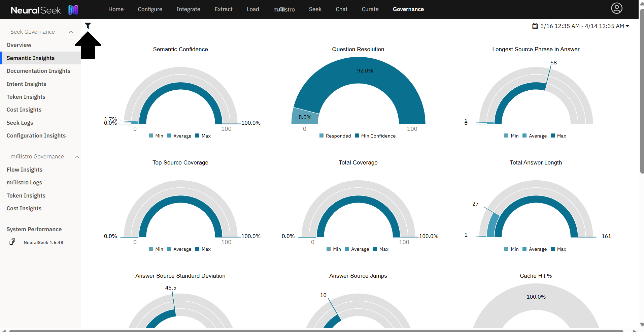Click the filter funnel icon

point(88,26)
